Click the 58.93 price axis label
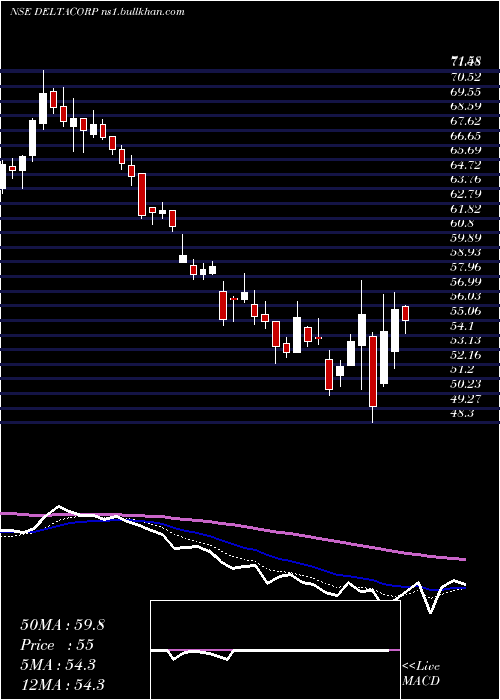Image resolution: width=500 pixels, height=700 pixels. (x=465, y=253)
